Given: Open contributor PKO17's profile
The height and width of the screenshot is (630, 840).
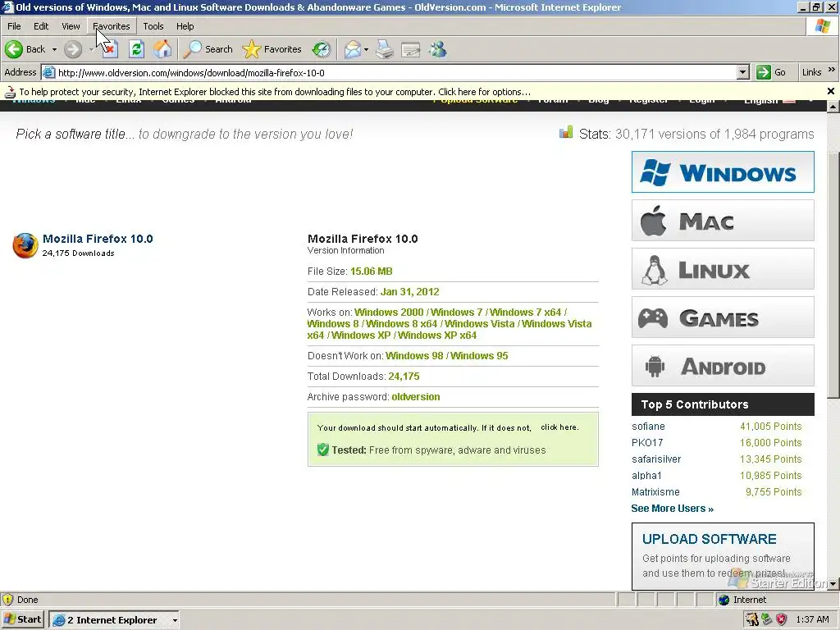Looking at the screenshot, I should coord(647,442).
